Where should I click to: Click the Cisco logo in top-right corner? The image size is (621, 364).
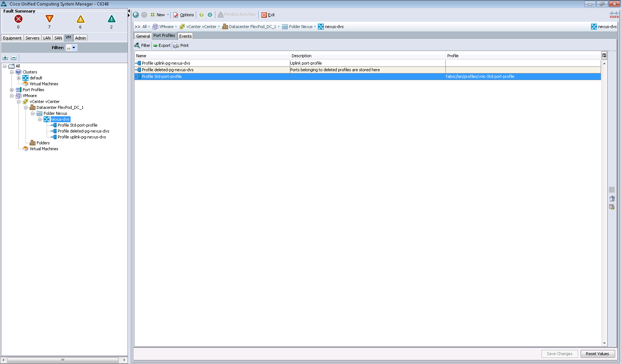click(x=614, y=15)
